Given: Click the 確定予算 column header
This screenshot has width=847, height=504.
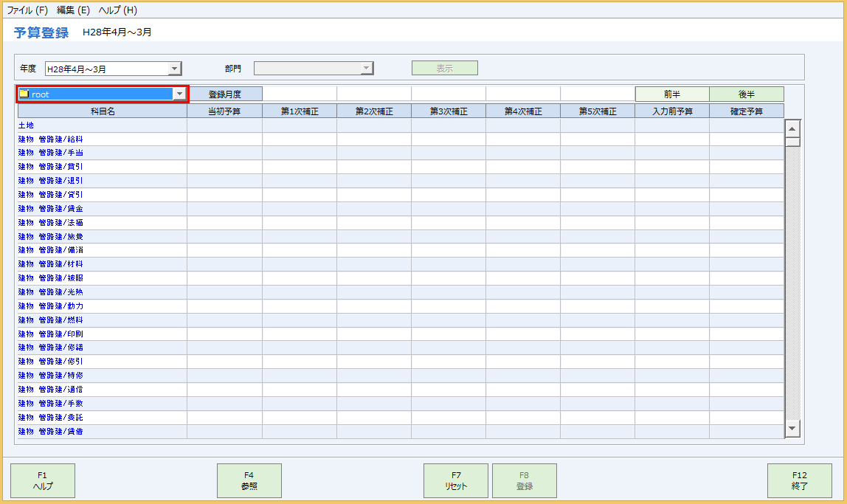Looking at the screenshot, I should point(746,111).
